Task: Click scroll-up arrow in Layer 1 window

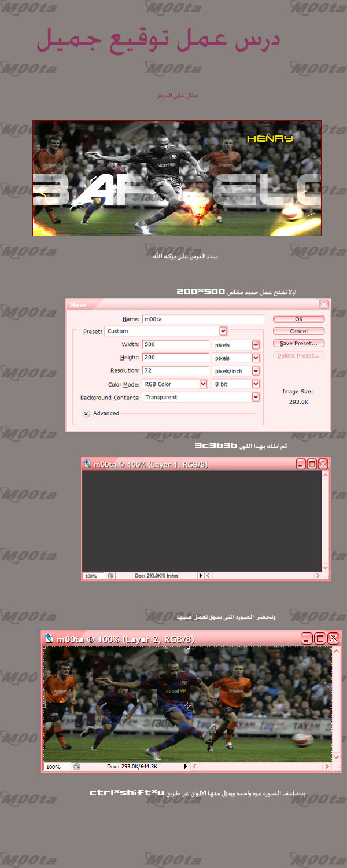Action: (326, 475)
